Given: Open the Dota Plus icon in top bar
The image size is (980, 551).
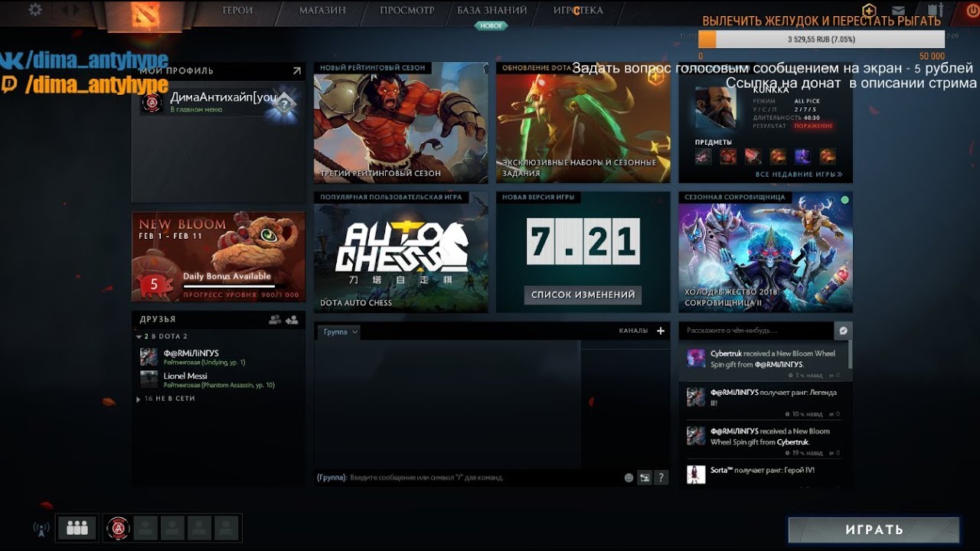Looking at the screenshot, I should coord(869,10).
